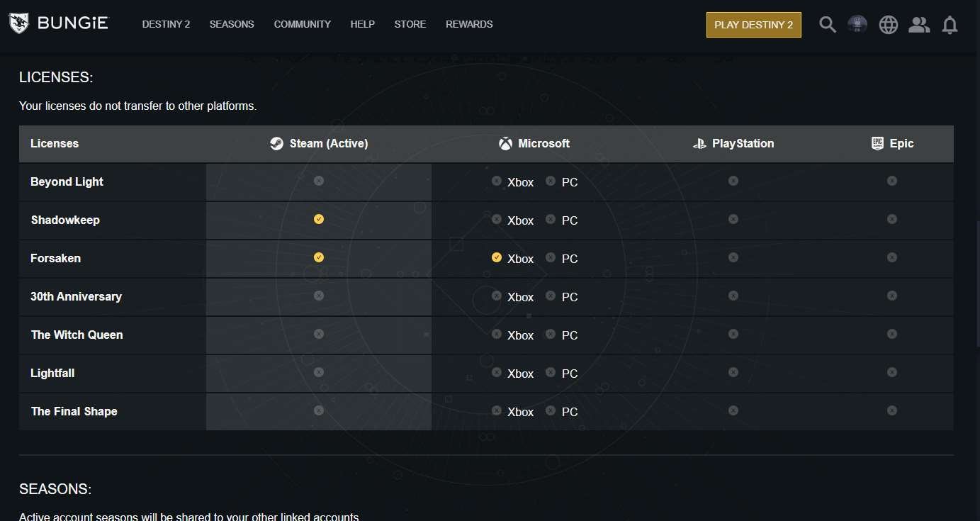The height and width of the screenshot is (521, 980).
Task: Open the Rewards menu
Action: point(469,24)
